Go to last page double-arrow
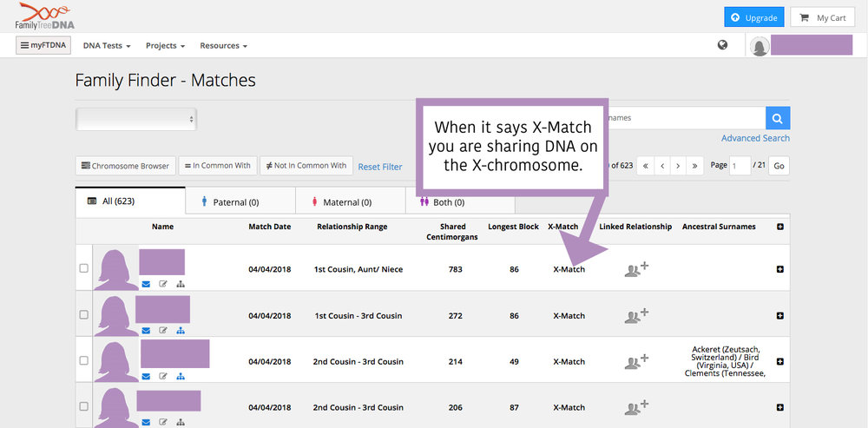Image resolution: width=868 pixels, height=428 pixels. coord(695,166)
